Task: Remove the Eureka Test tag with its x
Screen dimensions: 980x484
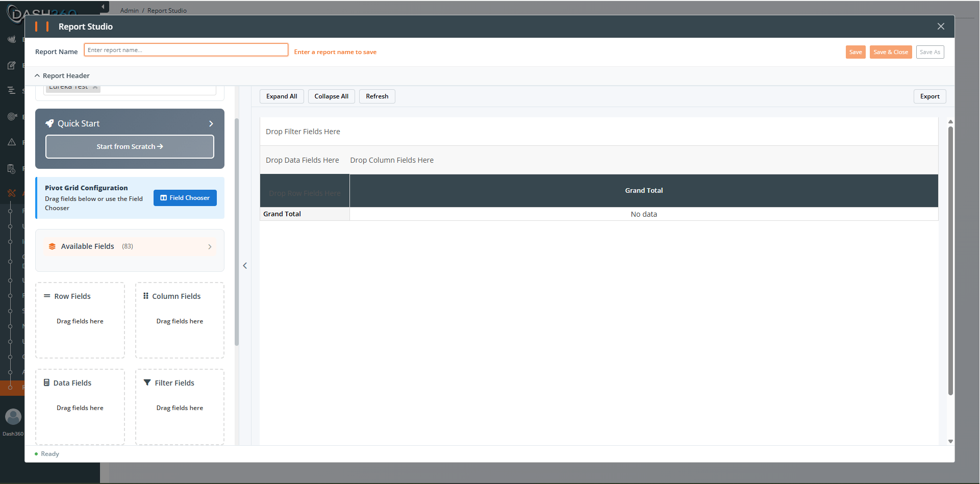Action: [x=95, y=87]
